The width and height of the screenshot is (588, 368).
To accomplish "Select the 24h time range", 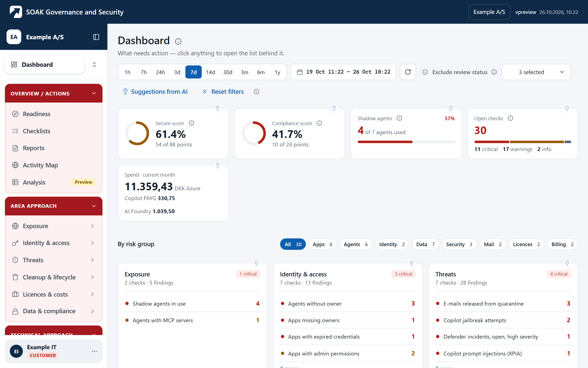I will 160,72.
